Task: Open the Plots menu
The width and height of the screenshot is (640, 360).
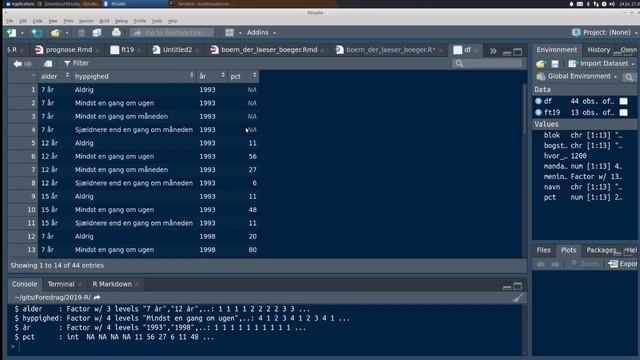Action: click(x=68, y=21)
